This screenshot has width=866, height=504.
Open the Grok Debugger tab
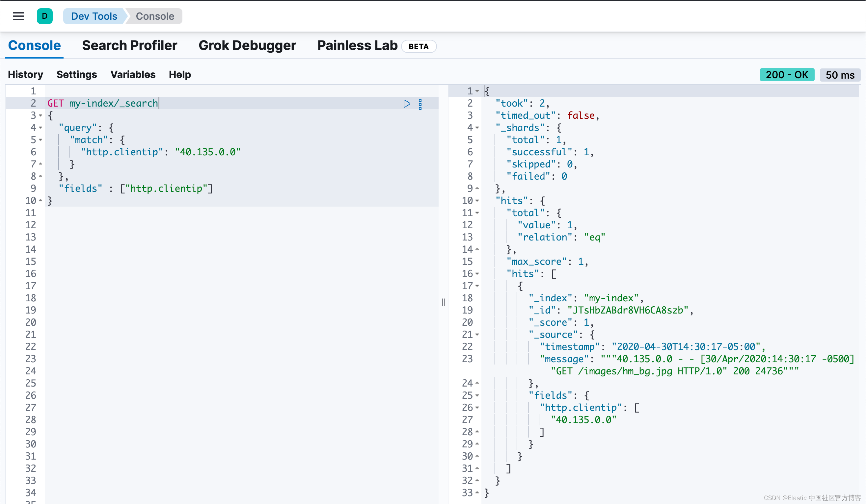click(247, 45)
